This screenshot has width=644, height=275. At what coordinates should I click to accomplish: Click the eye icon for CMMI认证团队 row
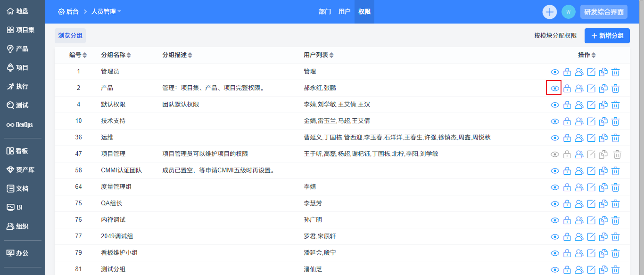click(555, 171)
